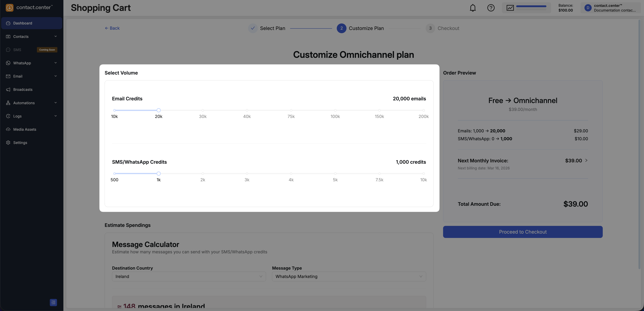Set the SMS/WhatsApp Credits slider to 5k
644x311 pixels.
point(335,174)
